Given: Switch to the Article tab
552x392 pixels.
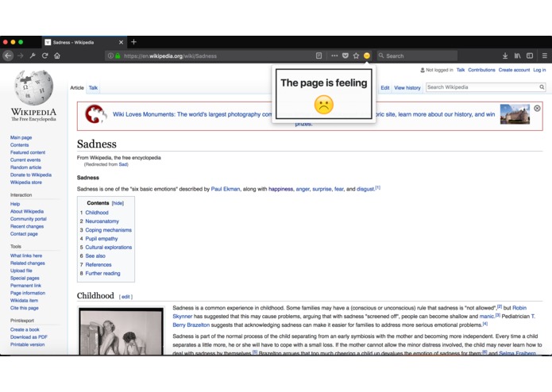Looking at the screenshot, I should [77, 88].
